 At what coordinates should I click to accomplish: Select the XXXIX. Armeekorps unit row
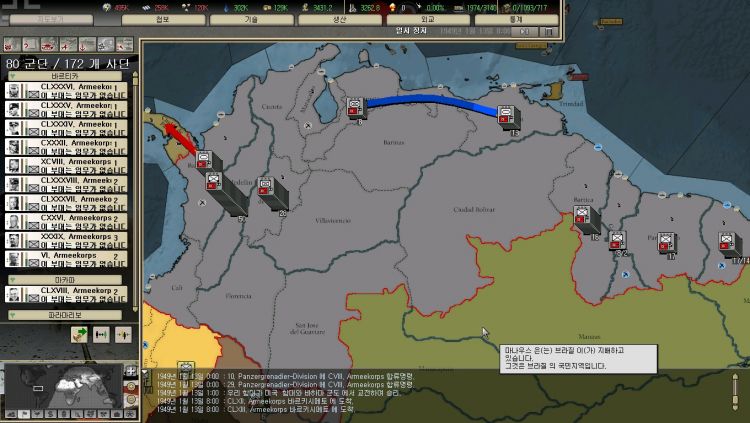pos(66,240)
